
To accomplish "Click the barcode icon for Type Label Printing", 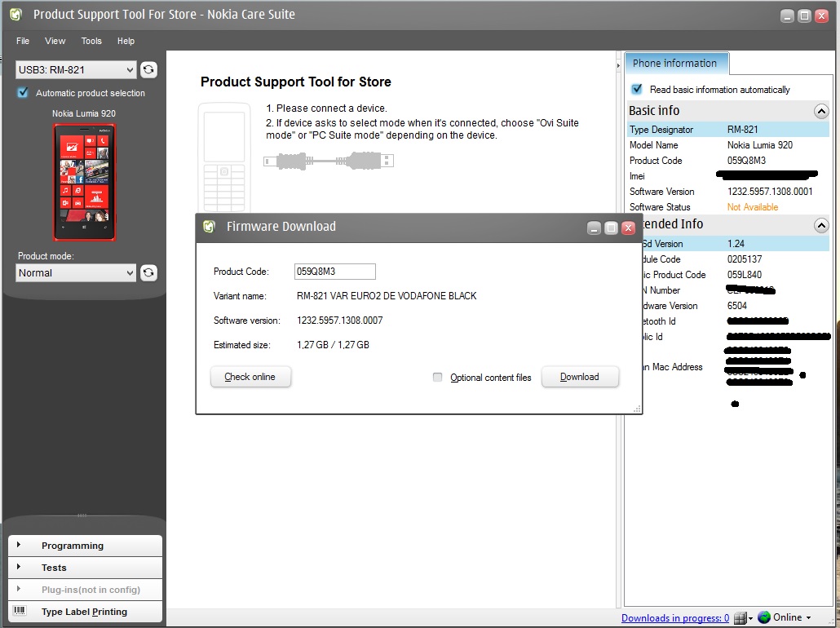I will tap(20, 611).
